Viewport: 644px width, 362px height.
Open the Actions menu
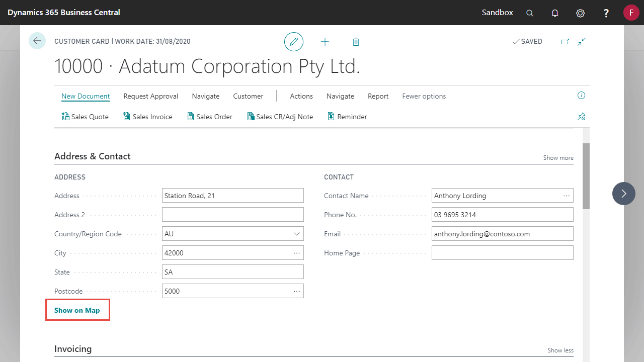[301, 96]
